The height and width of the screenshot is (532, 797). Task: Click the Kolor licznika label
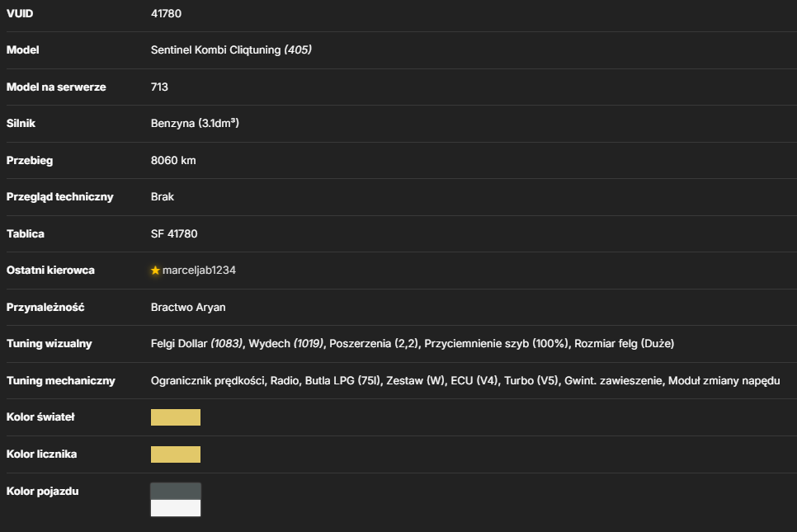coord(42,454)
